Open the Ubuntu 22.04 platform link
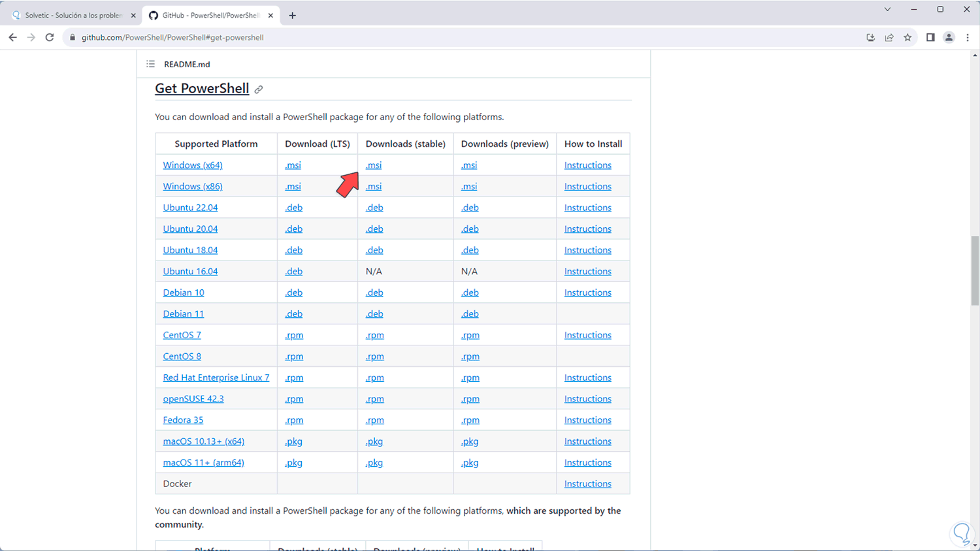980x551 pixels. 190,208
